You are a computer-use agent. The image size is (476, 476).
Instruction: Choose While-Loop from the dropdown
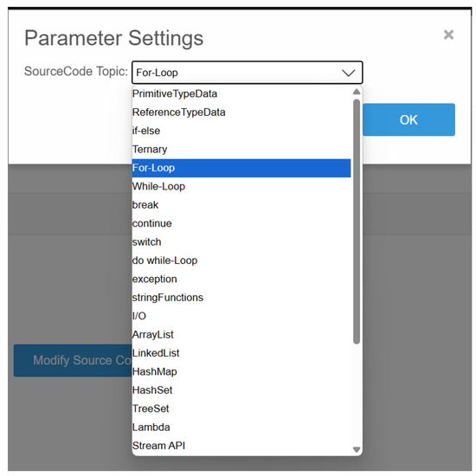pos(241,186)
